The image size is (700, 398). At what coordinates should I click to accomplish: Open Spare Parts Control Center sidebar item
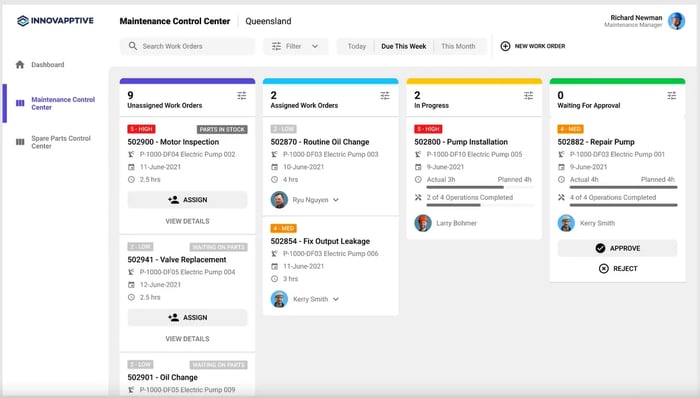61,142
